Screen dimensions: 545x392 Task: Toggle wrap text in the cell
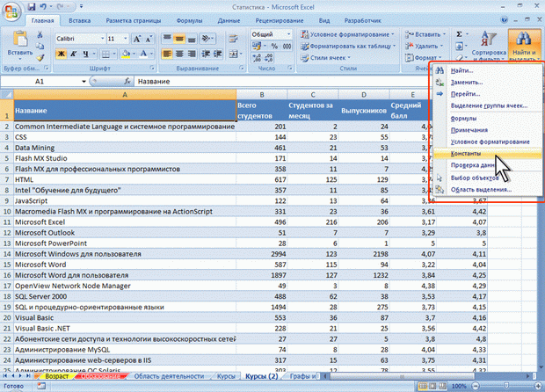pos(233,39)
